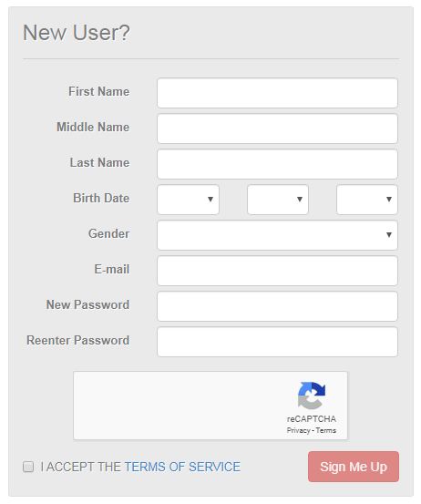
Task: Open the middle Birth Date dropdown
Action: (278, 200)
